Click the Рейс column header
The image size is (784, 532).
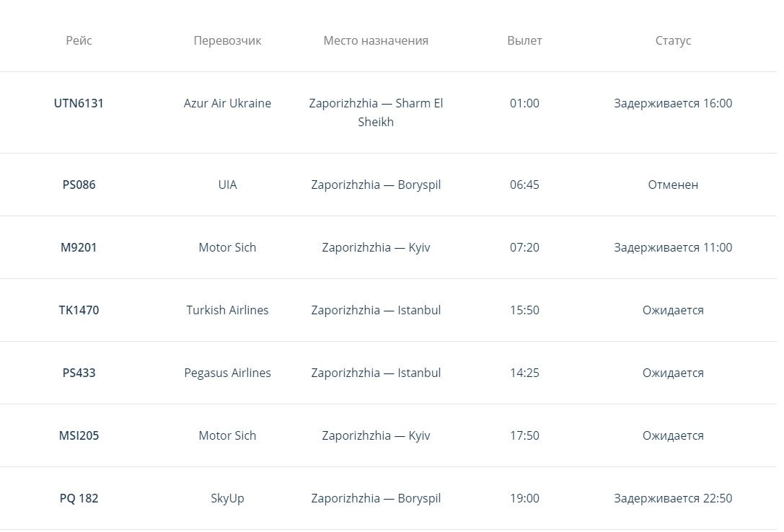pyautogui.click(x=79, y=40)
